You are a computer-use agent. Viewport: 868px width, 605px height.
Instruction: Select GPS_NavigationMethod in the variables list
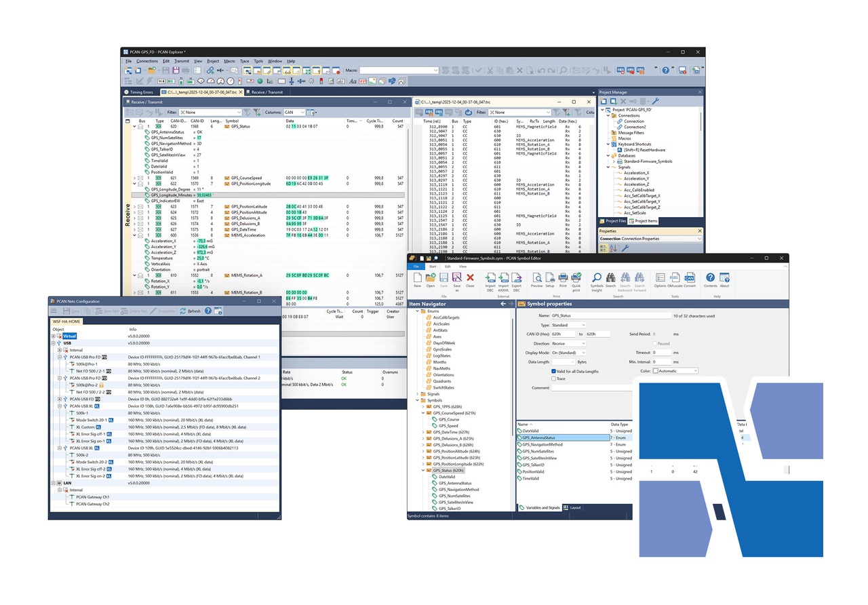pyautogui.click(x=542, y=445)
